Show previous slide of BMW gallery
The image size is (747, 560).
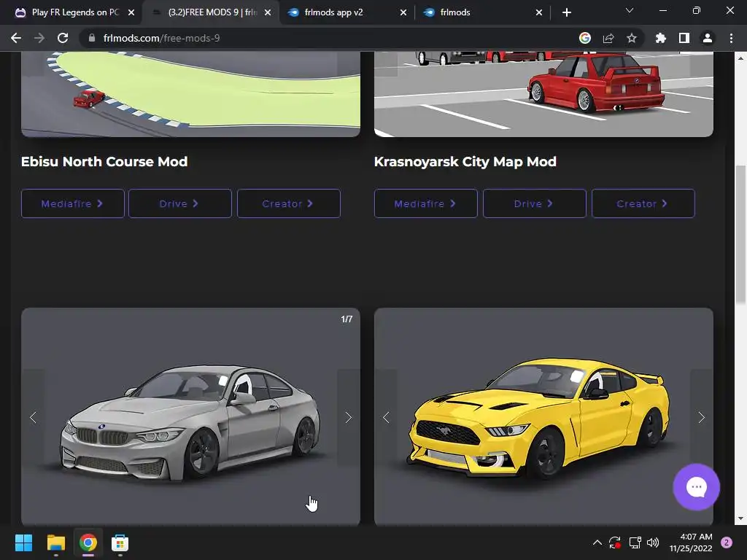click(34, 418)
